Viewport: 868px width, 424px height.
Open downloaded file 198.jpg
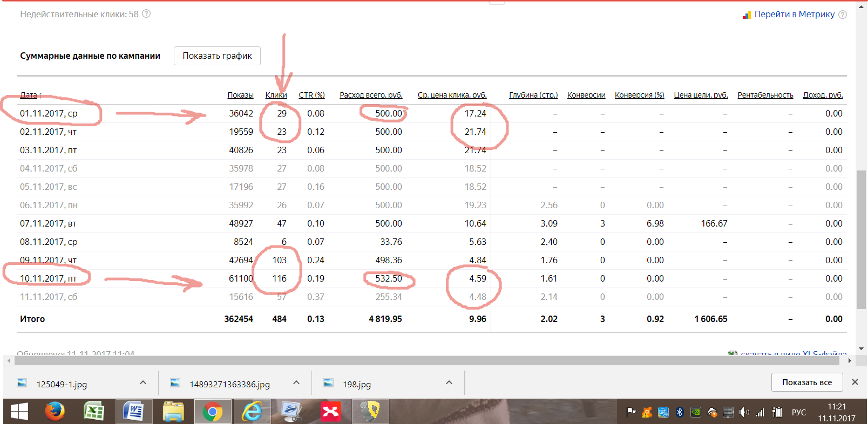pyautogui.click(x=357, y=384)
